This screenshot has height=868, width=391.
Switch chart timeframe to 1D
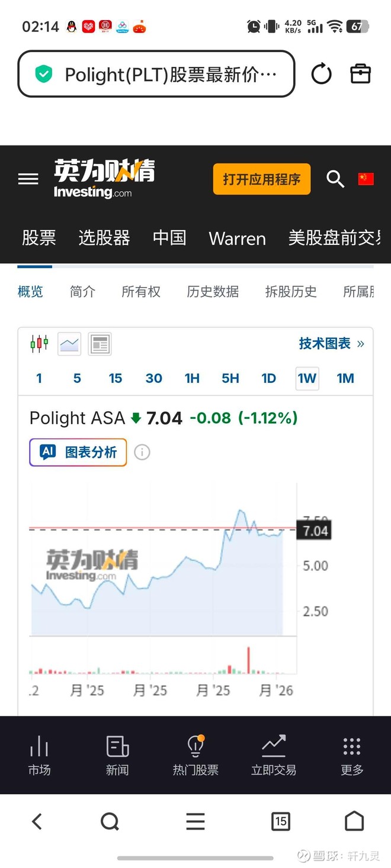pos(268,378)
